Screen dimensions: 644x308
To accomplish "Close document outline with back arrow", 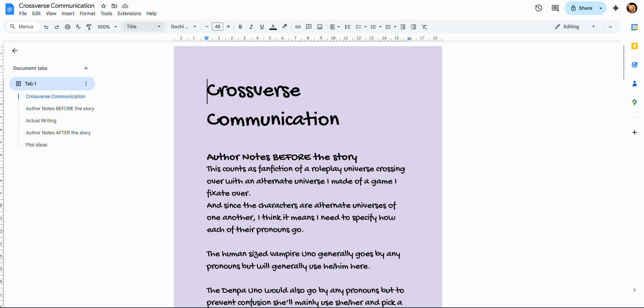I will point(15,51).
